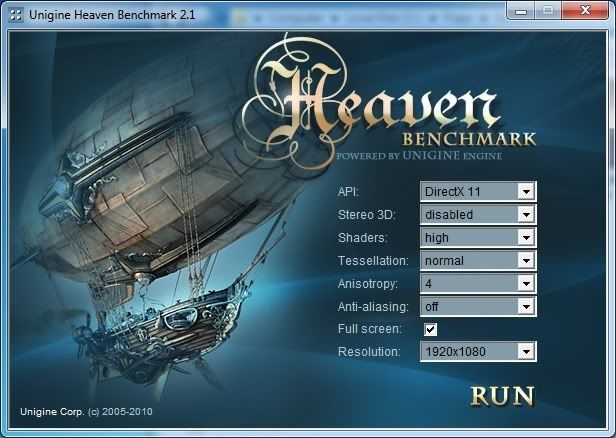This screenshot has width=616, height=438.
Task: Open the Resolution dropdown showing 1920x1080
Action: 478,352
